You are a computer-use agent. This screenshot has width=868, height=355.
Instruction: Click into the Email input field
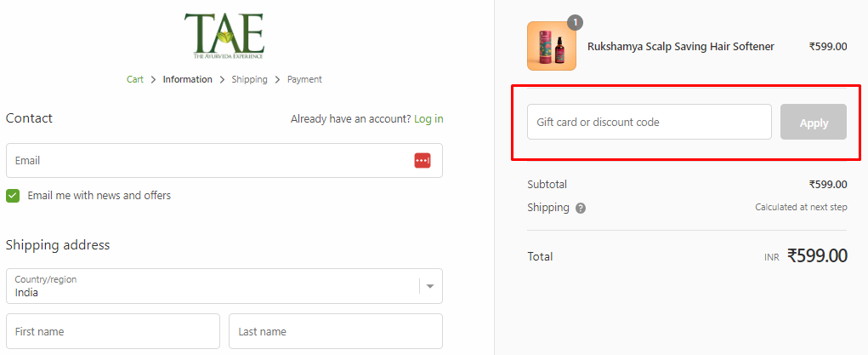click(x=208, y=160)
